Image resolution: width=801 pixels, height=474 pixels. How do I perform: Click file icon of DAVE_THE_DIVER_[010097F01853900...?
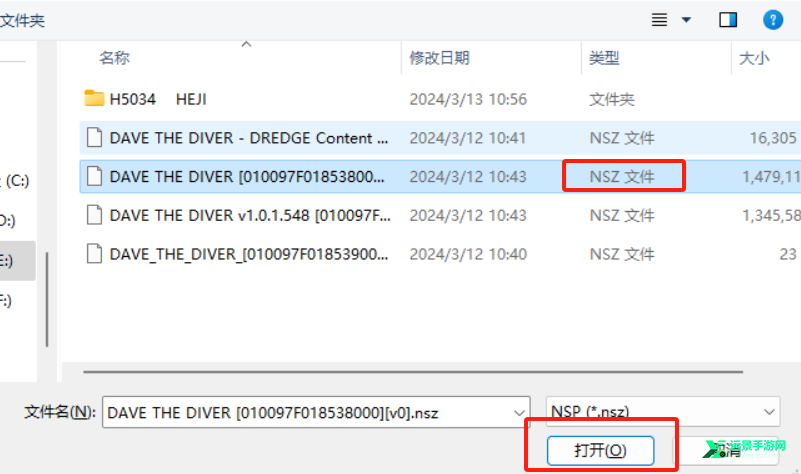click(94, 254)
